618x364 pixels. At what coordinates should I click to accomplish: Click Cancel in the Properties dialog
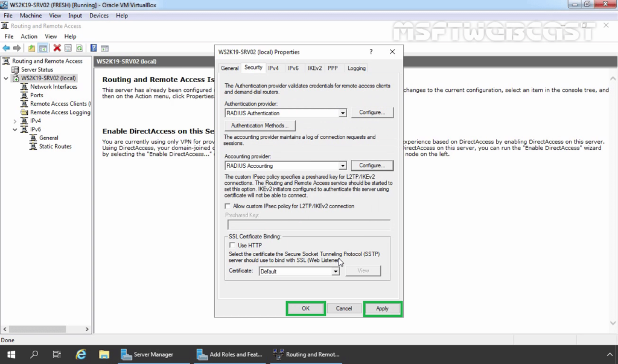[x=343, y=309]
